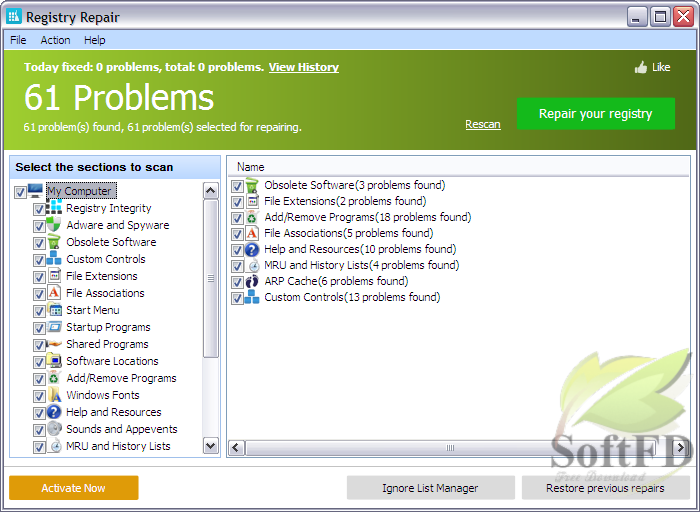
Task: Uncheck the My Computer checkbox
Action: (x=20, y=192)
